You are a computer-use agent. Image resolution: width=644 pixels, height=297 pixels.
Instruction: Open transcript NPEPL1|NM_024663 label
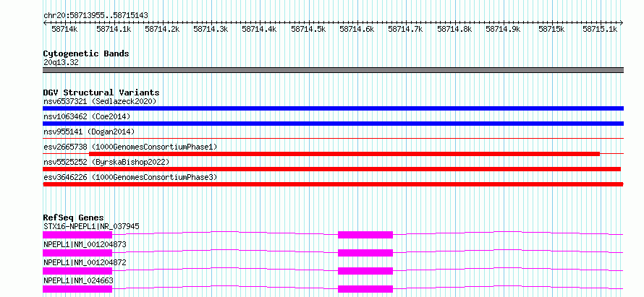(x=78, y=280)
